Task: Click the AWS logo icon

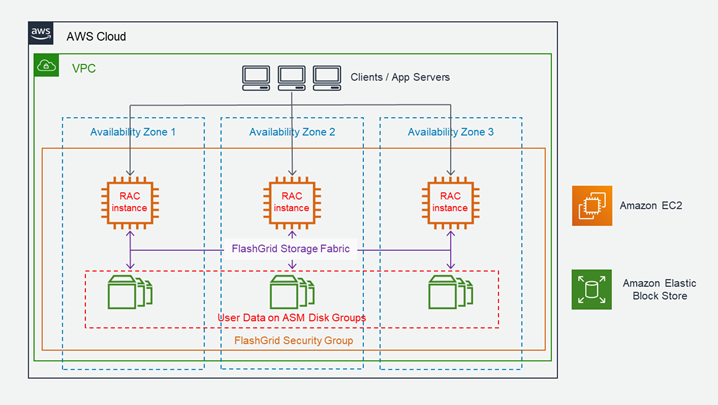Action: pos(41,33)
